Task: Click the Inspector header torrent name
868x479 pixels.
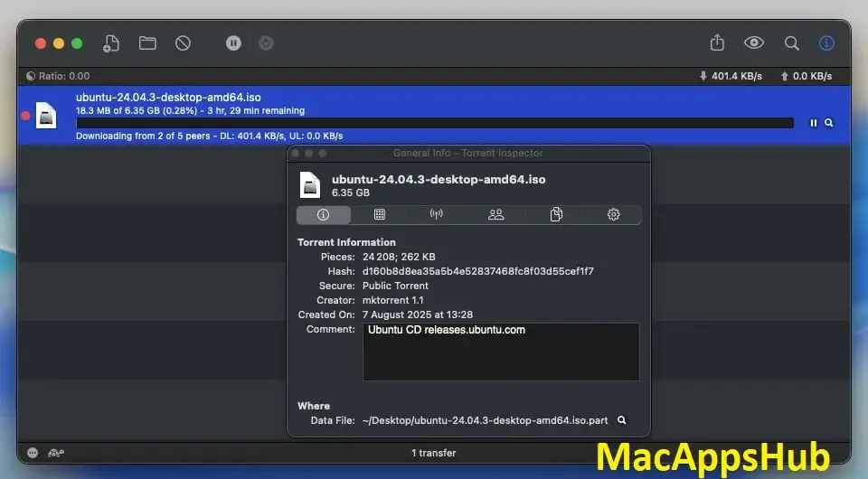Action: 439,179
